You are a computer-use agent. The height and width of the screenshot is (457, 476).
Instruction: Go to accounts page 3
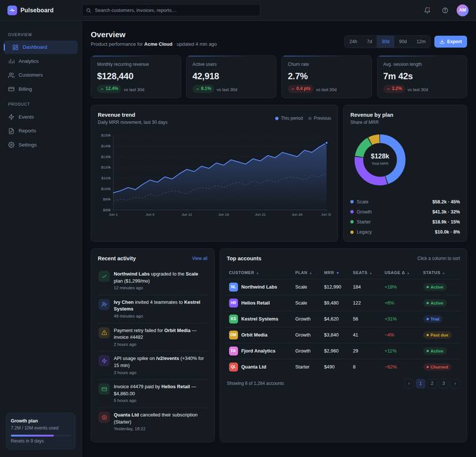pyautogui.click(x=443, y=384)
